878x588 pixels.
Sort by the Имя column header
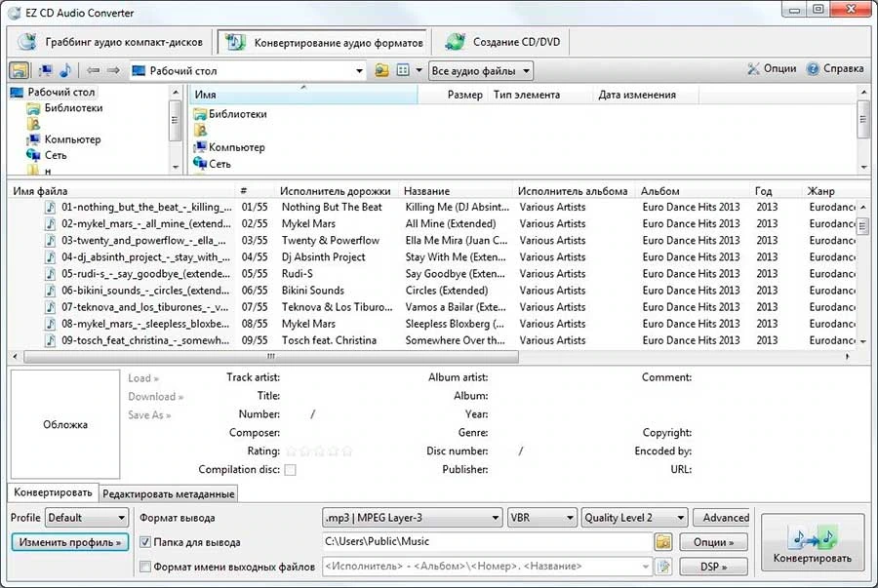[304, 95]
